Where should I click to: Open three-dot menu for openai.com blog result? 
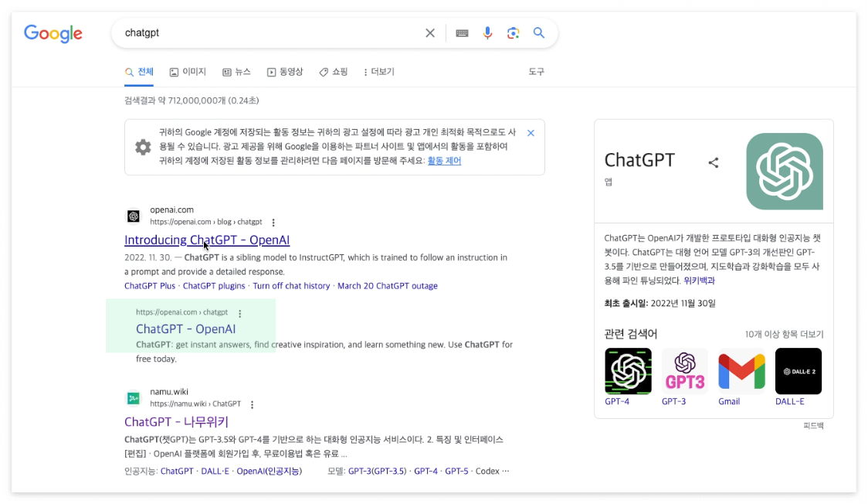(273, 222)
